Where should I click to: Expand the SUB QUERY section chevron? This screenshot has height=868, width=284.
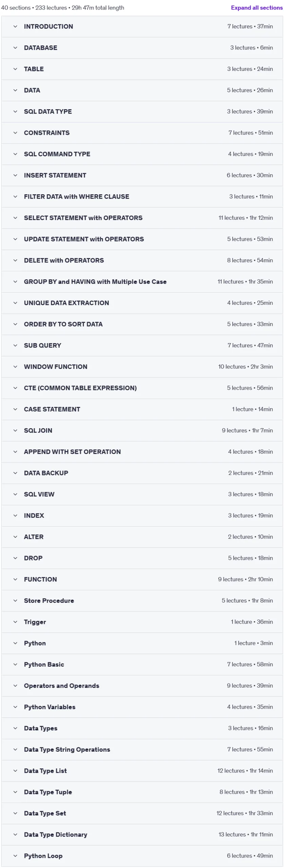click(15, 346)
